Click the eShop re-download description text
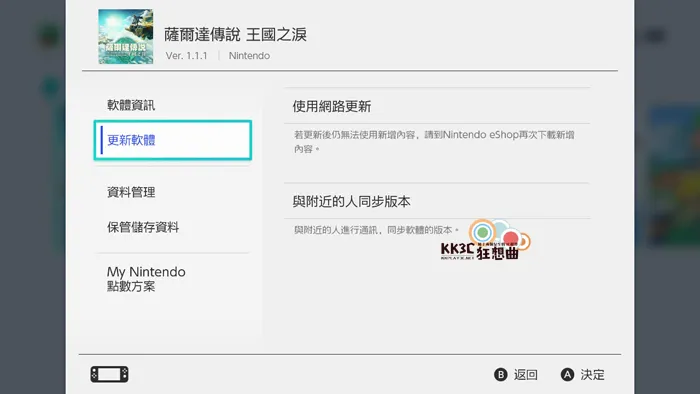700x394 pixels. (434, 141)
